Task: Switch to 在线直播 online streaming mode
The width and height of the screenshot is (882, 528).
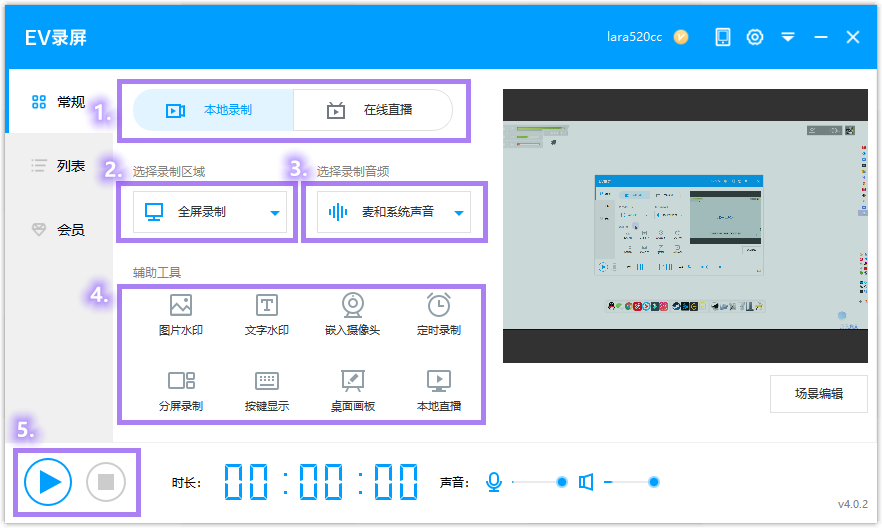Action: 372,110
